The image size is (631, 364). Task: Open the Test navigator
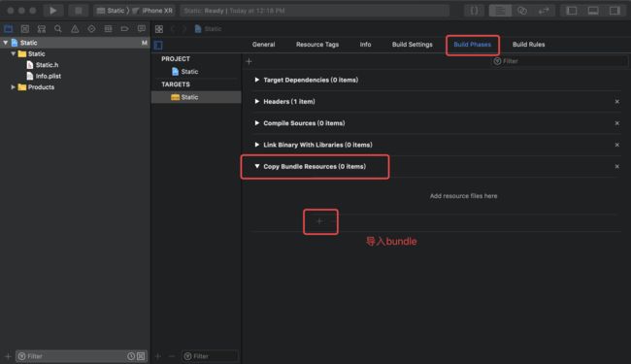[91, 29]
